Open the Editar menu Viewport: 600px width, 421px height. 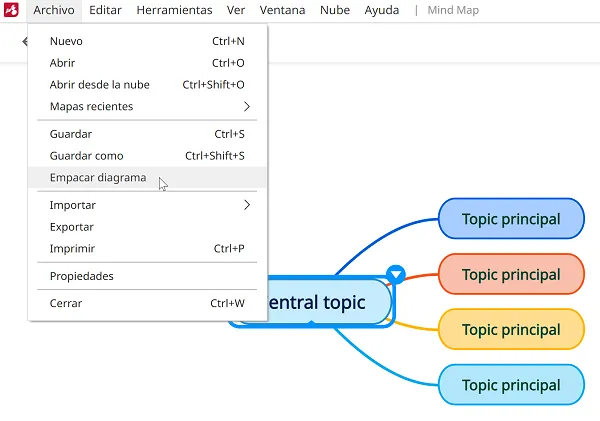coord(105,10)
